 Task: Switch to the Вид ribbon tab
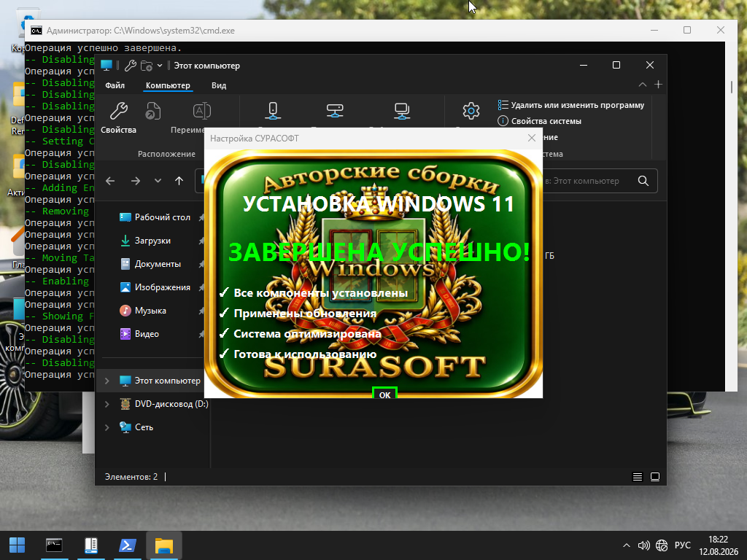219,85
